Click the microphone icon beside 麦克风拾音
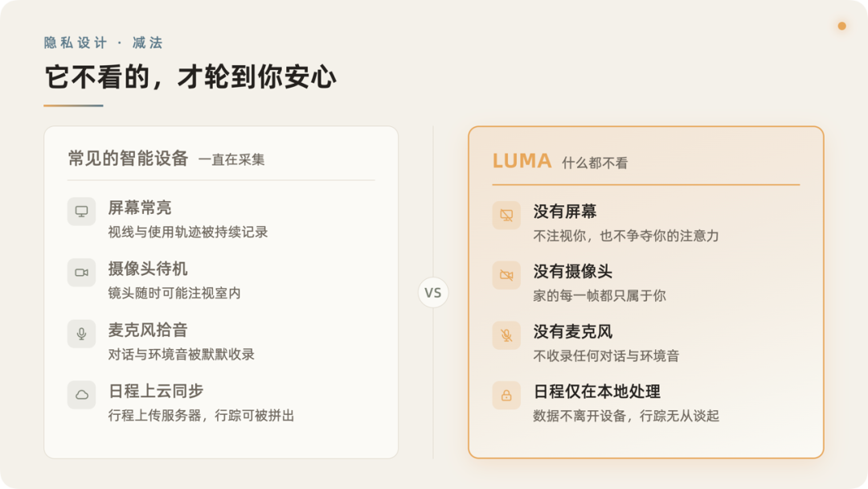868x489 pixels. [x=81, y=334]
